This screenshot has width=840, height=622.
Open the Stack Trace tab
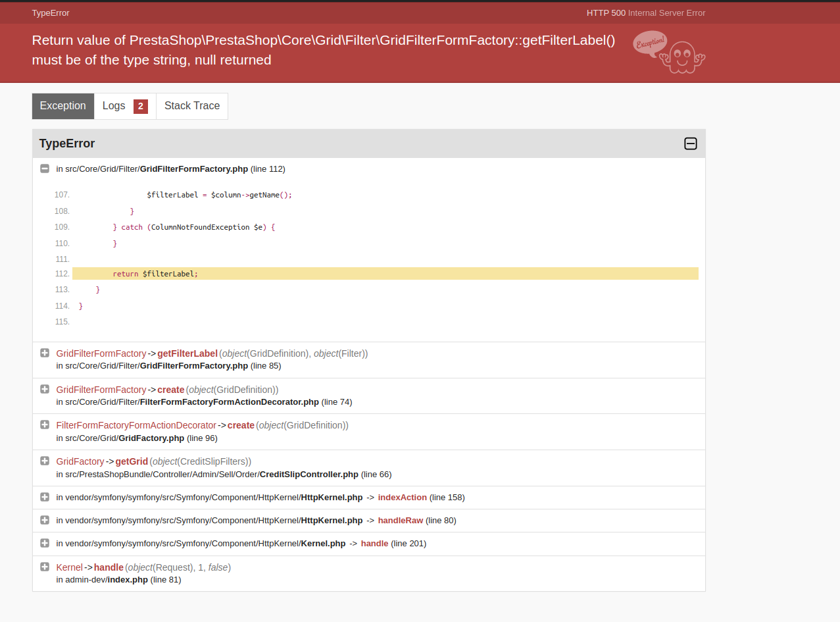192,106
